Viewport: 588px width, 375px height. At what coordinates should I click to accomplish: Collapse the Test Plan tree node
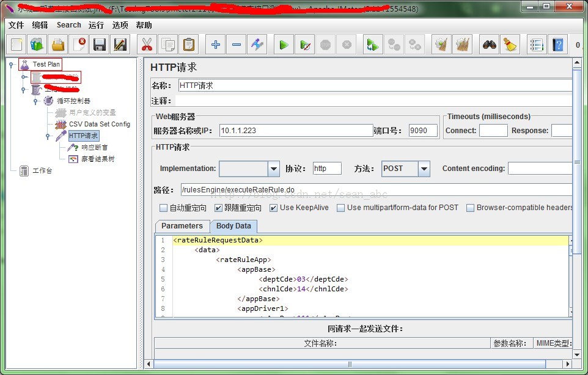(12, 65)
